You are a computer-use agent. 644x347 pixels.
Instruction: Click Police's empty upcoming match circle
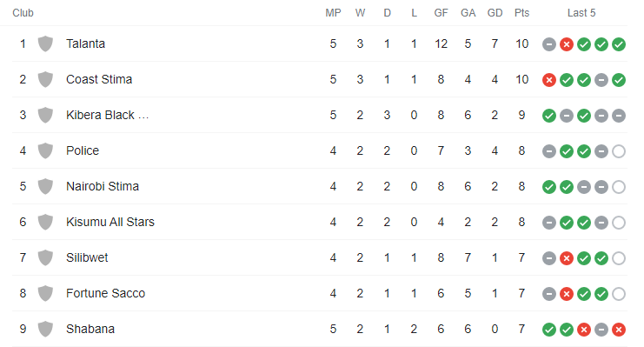(x=619, y=151)
